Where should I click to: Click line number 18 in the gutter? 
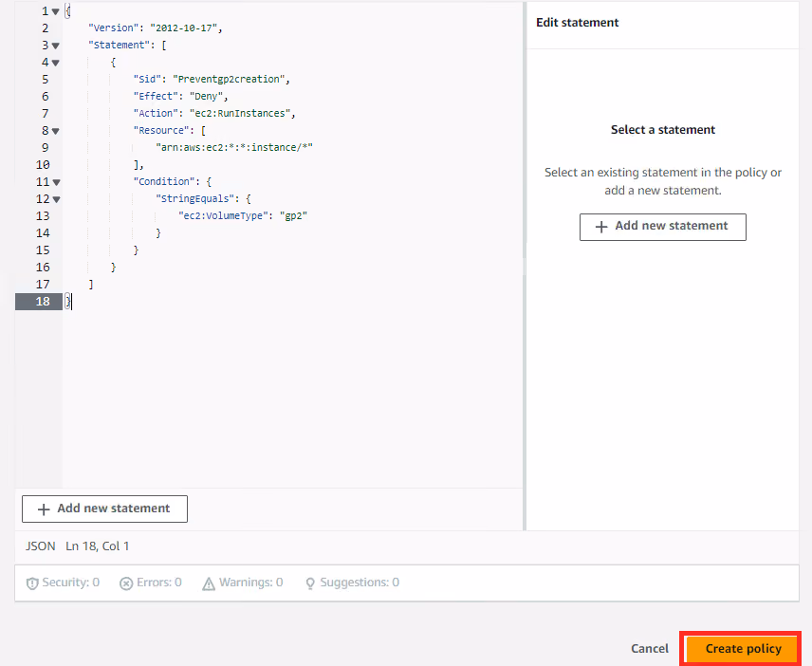click(43, 302)
